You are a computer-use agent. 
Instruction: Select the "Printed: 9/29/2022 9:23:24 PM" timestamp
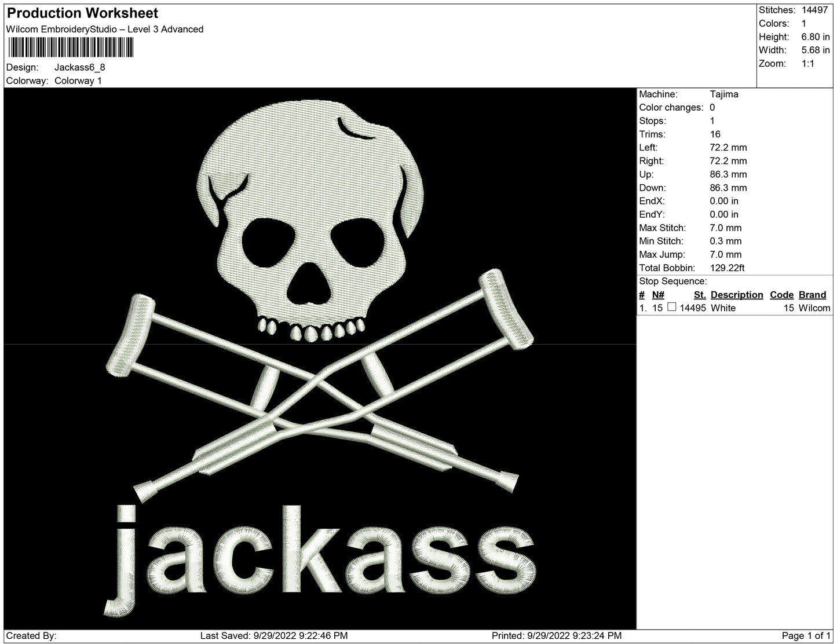coord(557,636)
